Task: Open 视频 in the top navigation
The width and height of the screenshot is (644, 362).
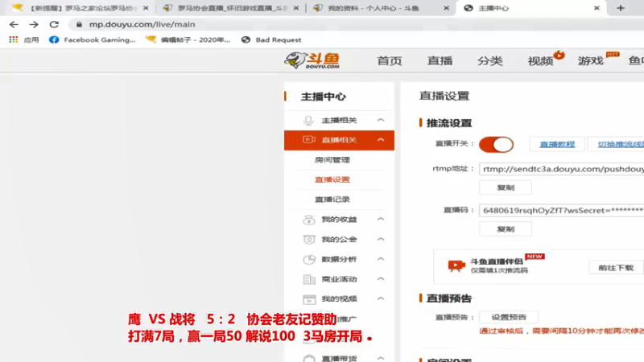Action: tap(540, 61)
